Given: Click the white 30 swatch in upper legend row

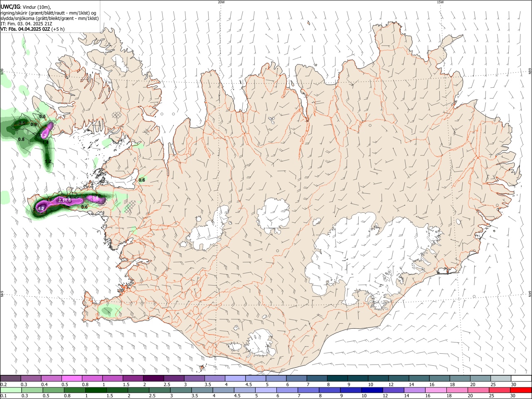Looking at the screenshot, I should click(521, 378).
